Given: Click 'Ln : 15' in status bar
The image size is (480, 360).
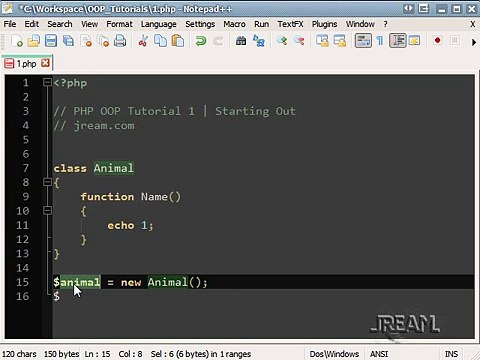Looking at the screenshot, I should click(97, 354).
